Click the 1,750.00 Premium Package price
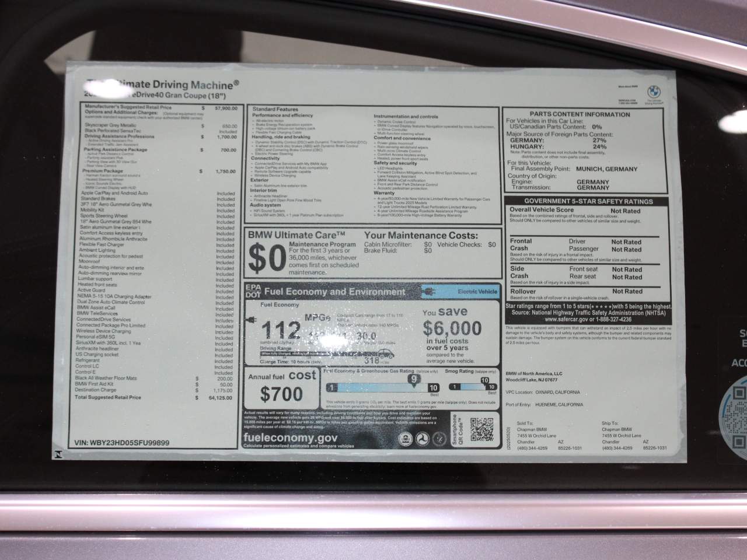 pos(225,171)
